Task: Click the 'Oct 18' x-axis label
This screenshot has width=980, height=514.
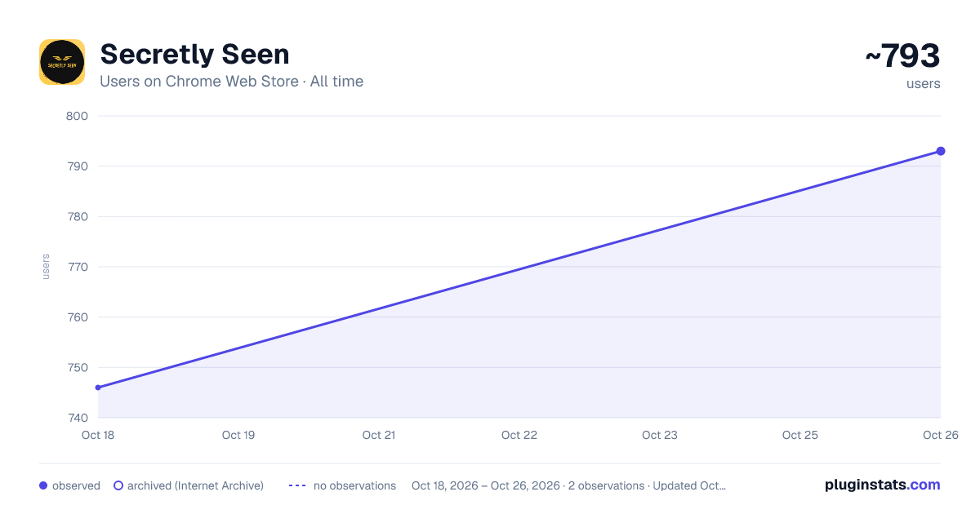Action: pyautogui.click(x=98, y=435)
